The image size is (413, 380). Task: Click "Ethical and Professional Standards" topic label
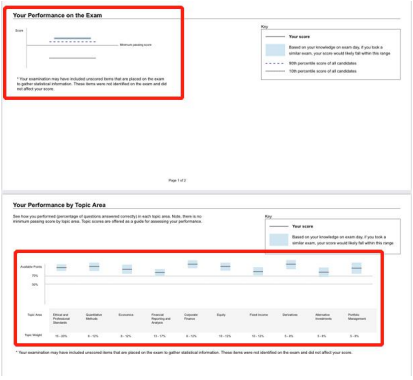pos(61,319)
